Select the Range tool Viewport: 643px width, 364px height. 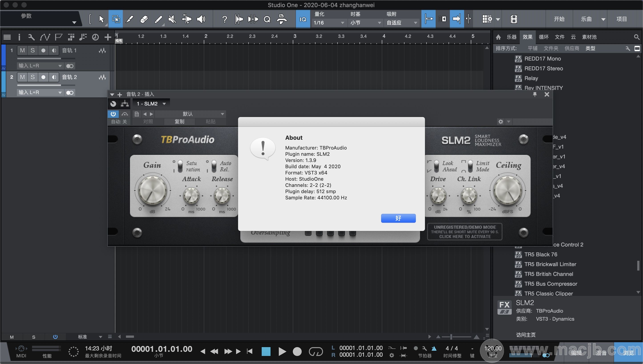click(x=116, y=19)
